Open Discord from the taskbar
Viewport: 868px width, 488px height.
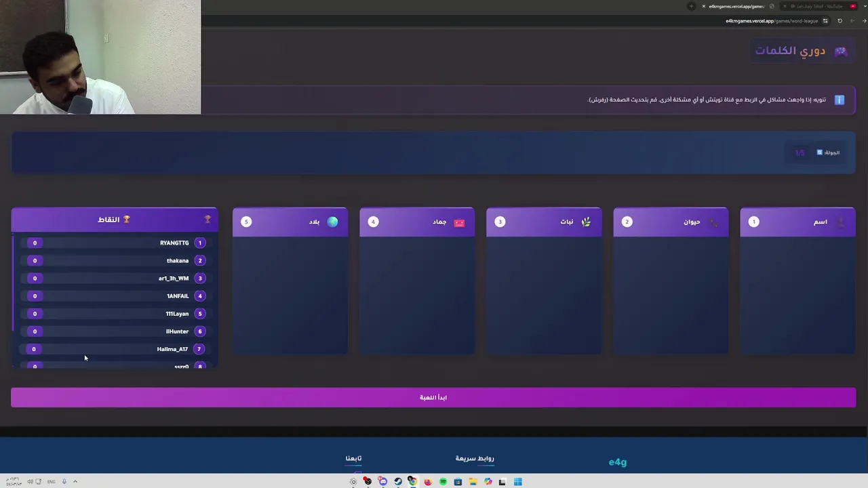click(382, 482)
